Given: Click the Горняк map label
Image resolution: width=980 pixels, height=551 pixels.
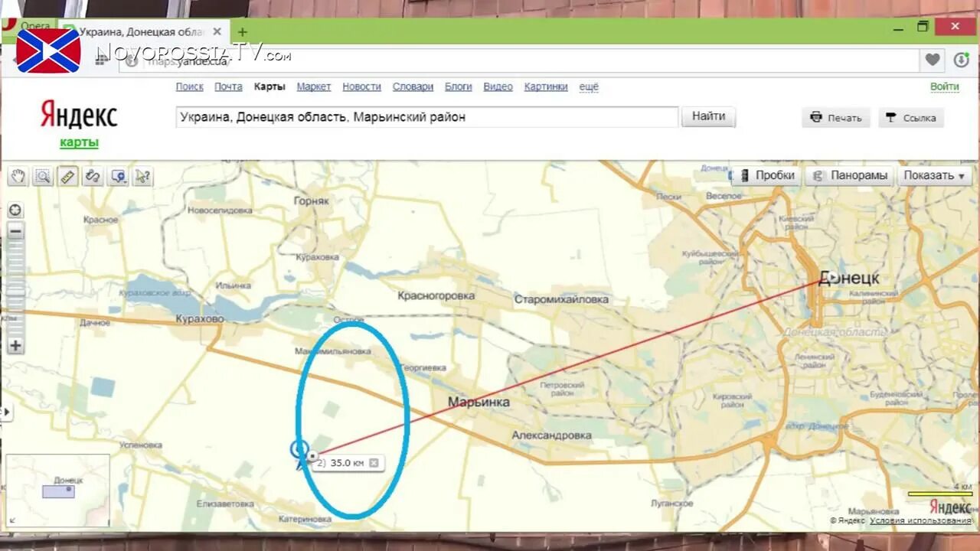Looking at the screenshot, I should click(311, 201).
